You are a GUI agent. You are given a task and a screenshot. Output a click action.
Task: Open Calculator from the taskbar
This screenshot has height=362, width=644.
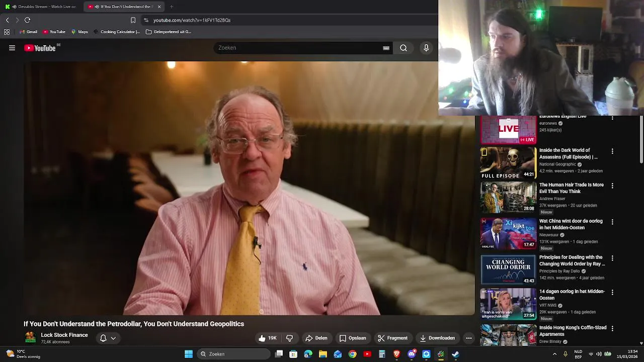382,354
